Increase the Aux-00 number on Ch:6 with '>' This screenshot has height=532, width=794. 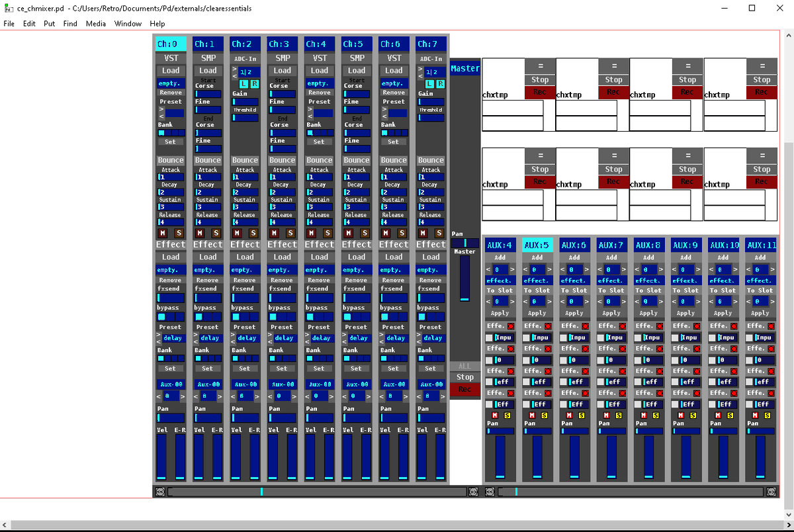point(405,396)
